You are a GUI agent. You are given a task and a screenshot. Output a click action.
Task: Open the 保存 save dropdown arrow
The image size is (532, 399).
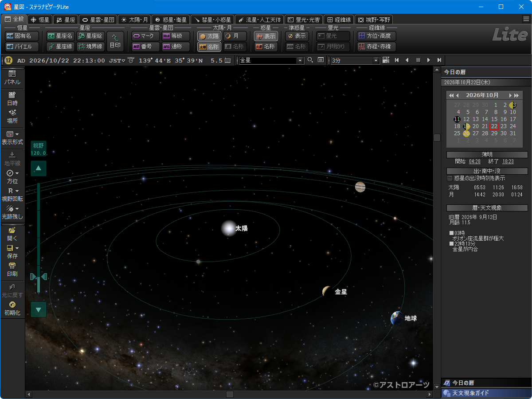click(17, 248)
